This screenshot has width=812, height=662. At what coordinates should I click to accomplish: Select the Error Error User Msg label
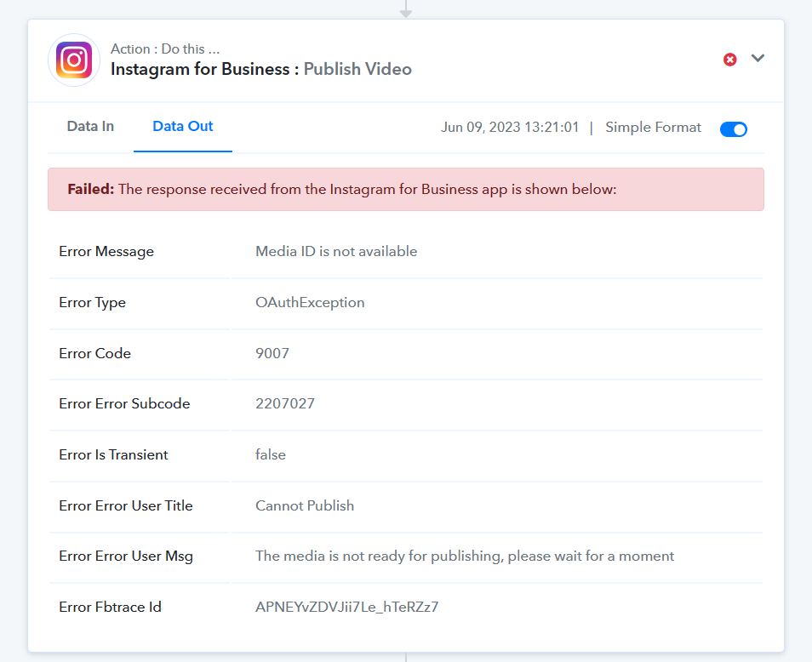126,556
